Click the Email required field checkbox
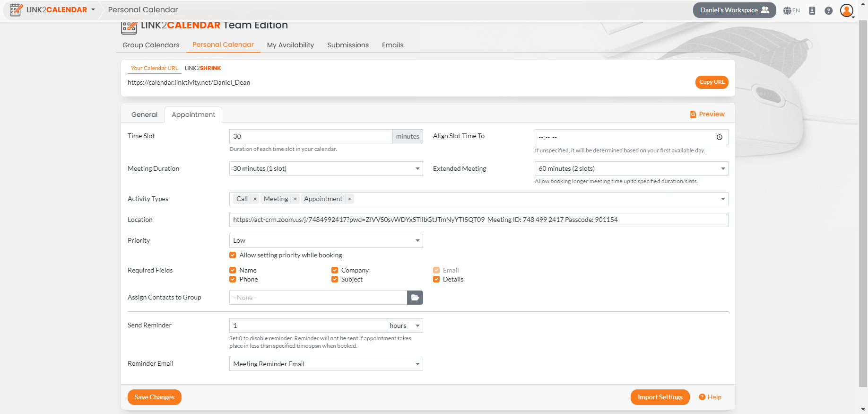This screenshot has height=414, width=868. click(436, 270)
